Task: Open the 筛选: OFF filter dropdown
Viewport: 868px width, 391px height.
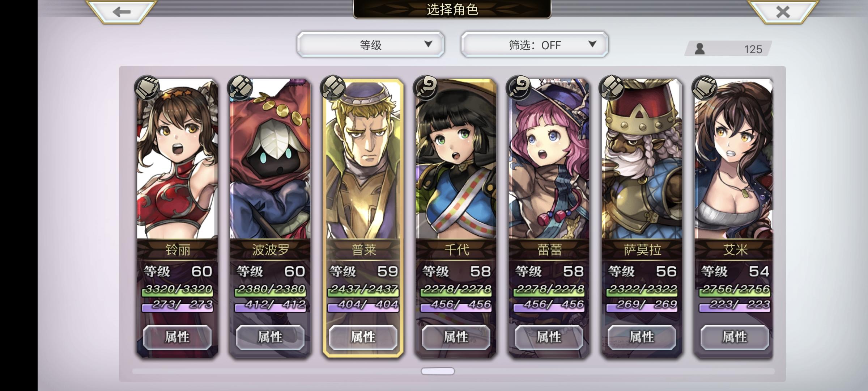Action: coord(535,45)
